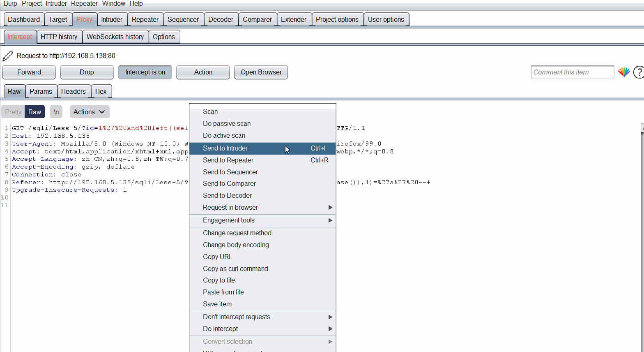The height and width of the screenshot is (352, 644).
Task: Expand the Engagement tools submenu
Action: [262, 220]
